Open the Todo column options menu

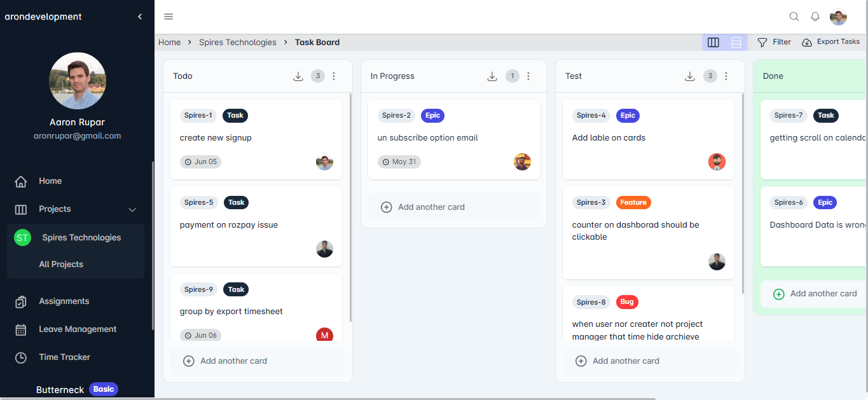333,76
